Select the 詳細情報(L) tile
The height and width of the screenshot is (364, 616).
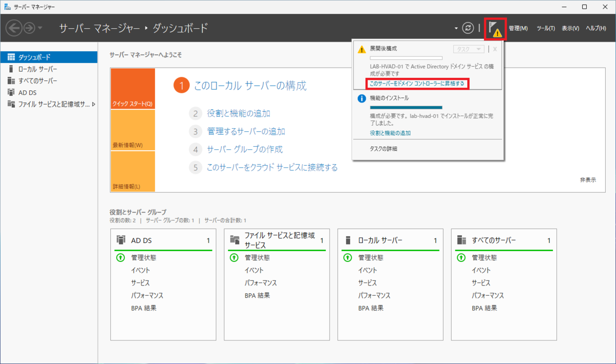132,171
